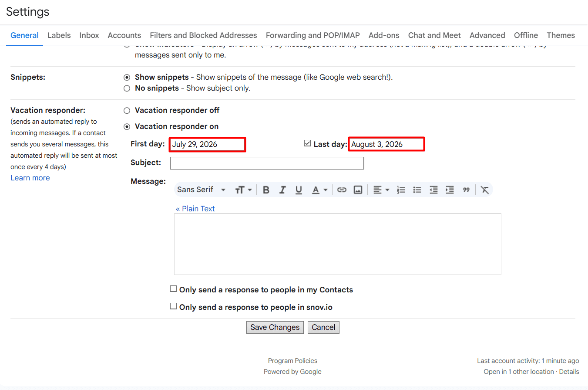This screenshot has width=588, height=390.
Task: Click the First day date field
Action: point(207,144)
